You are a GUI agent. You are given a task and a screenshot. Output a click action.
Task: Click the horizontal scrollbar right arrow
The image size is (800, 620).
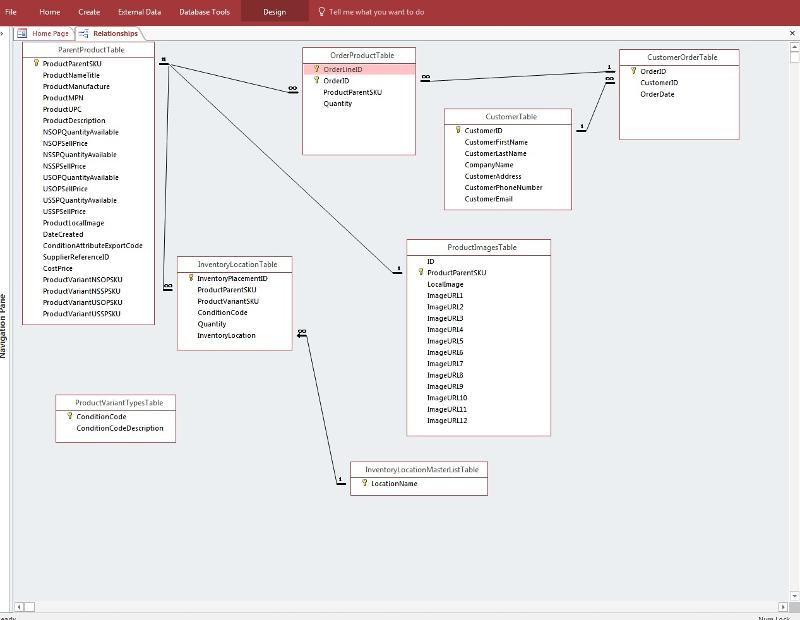(x=783, y=606)
